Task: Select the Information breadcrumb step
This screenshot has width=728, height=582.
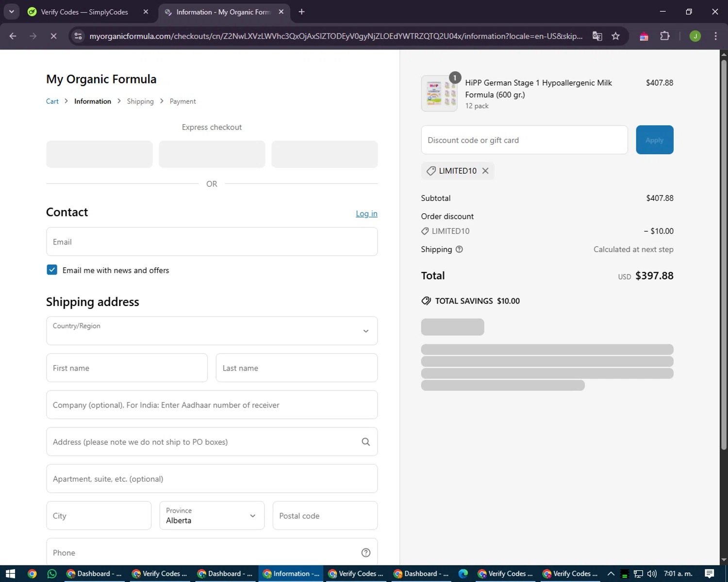Action: [93, 101]
